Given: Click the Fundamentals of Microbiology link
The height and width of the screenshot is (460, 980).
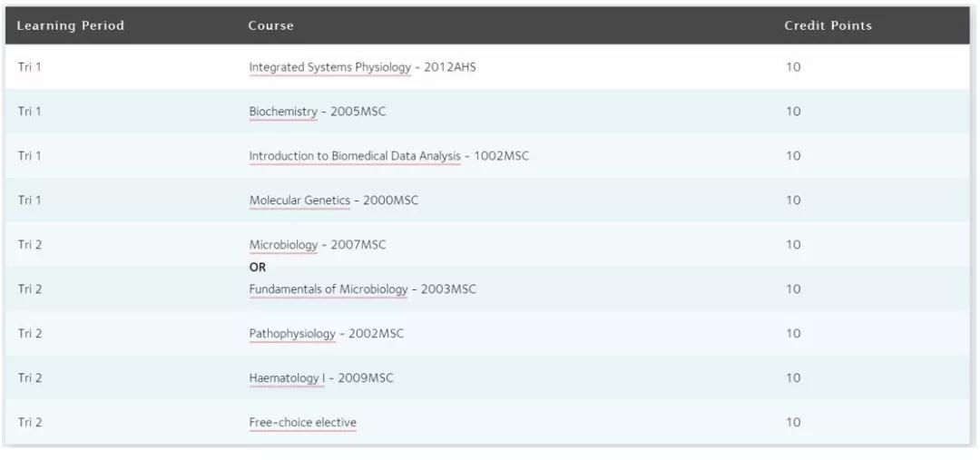Looking at the screenshot, I should click(x=328, y=289).
